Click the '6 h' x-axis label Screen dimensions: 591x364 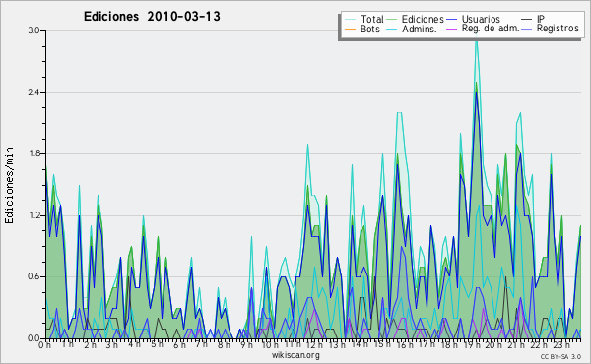tap(179, 344)
